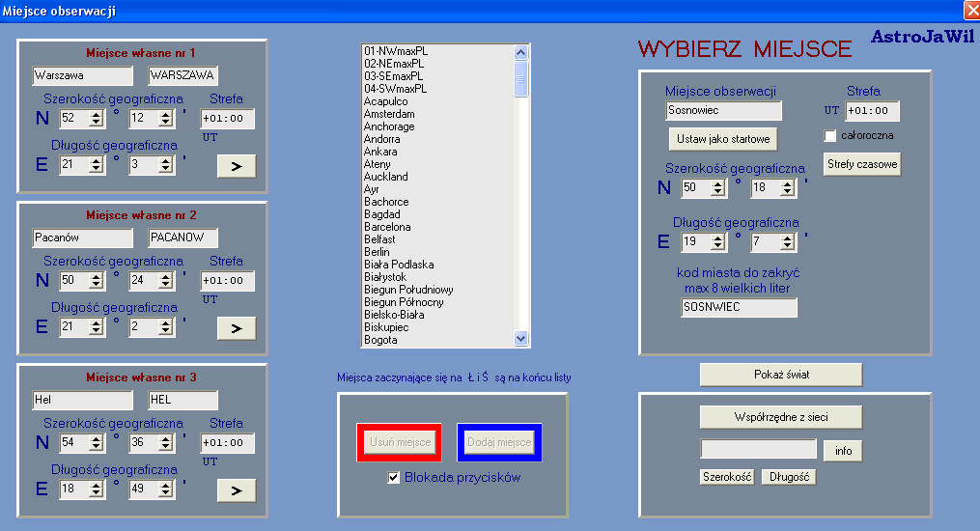Click place 1 Strefa +01:00 field
The height and width of the screenshot is (531, 980).
[228, 119]
